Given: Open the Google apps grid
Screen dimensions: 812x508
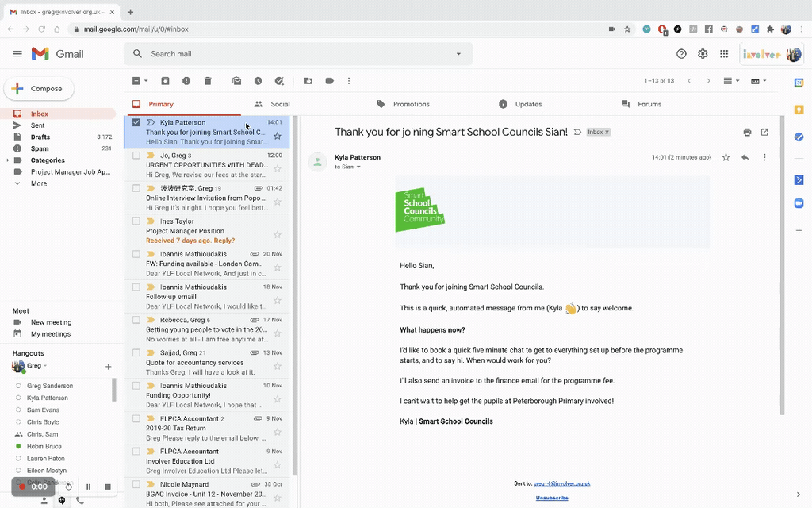Looking at the screenshot, I should [x=724, y=53].
